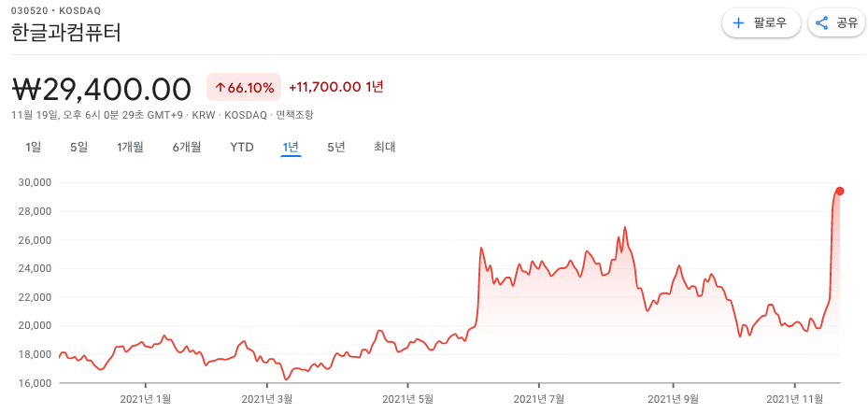
Task: Select the 1일 time range tab
Action: click(x=34, y=148)
